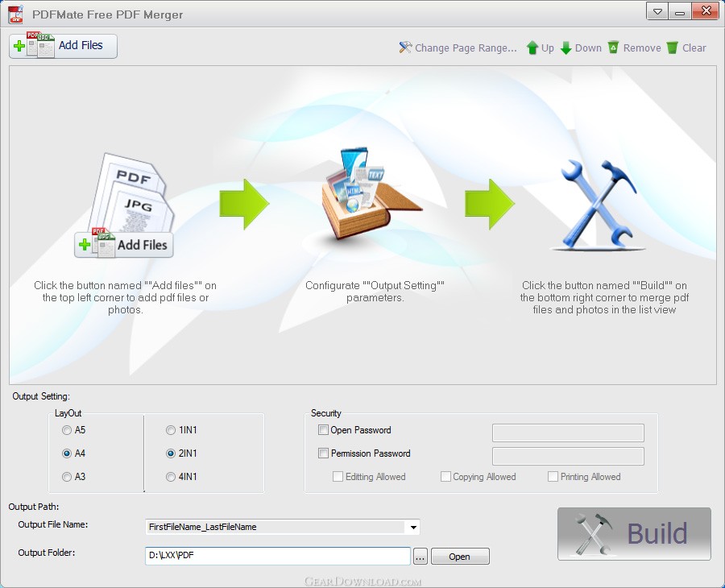Click the Output Folder path field
This screenshot has height=588, width=725.
(x=278, y=556)
